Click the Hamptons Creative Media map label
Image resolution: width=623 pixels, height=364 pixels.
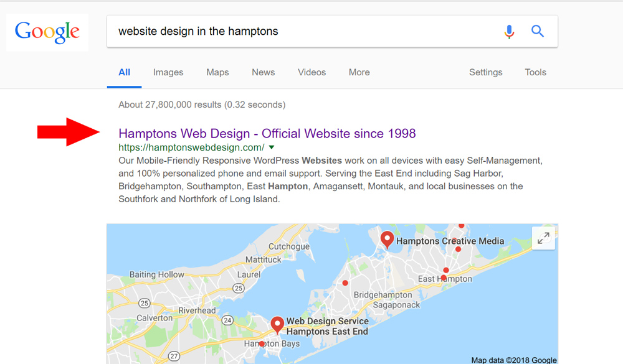pyautogui.click(x=450, y=241)
